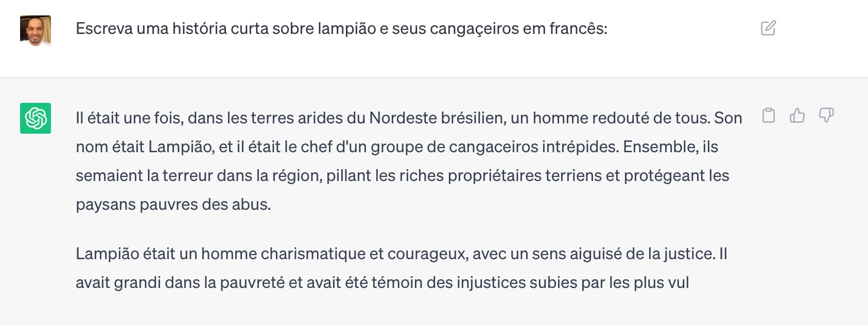Click the green ChatGPT logo icon

(36, 118)
